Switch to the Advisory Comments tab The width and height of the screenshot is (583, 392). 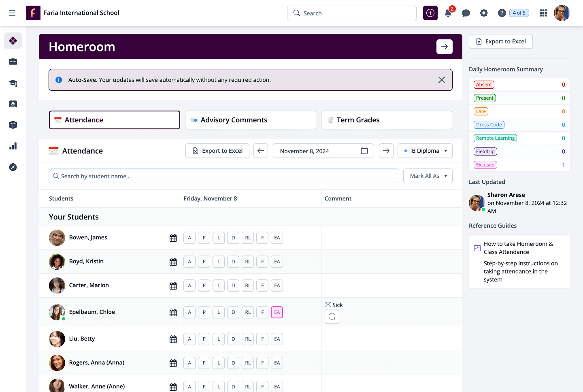point(250,120)
